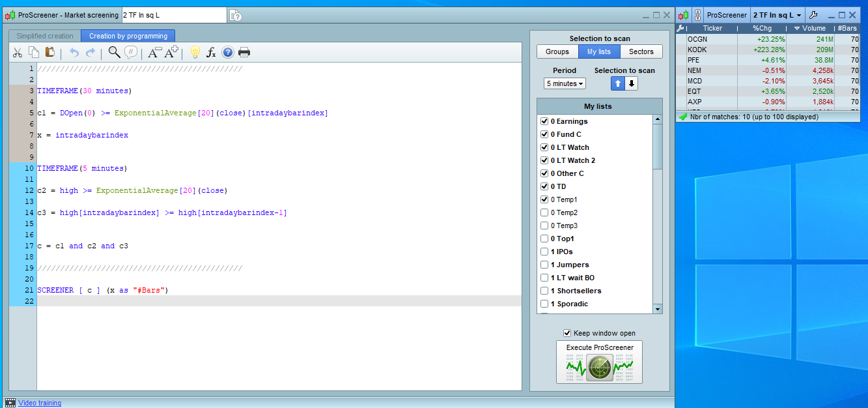Click scroll-up arrow of My lists
868x408 pixels.
657,120
